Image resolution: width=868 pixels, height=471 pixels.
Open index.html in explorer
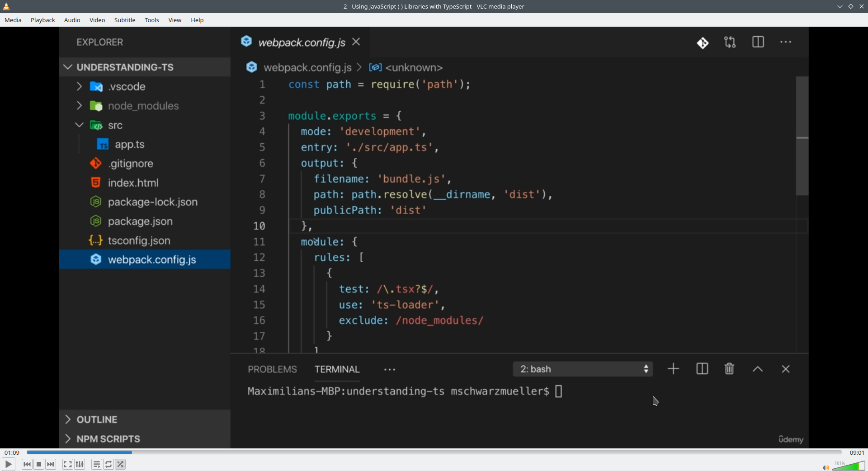pos(145,183)
